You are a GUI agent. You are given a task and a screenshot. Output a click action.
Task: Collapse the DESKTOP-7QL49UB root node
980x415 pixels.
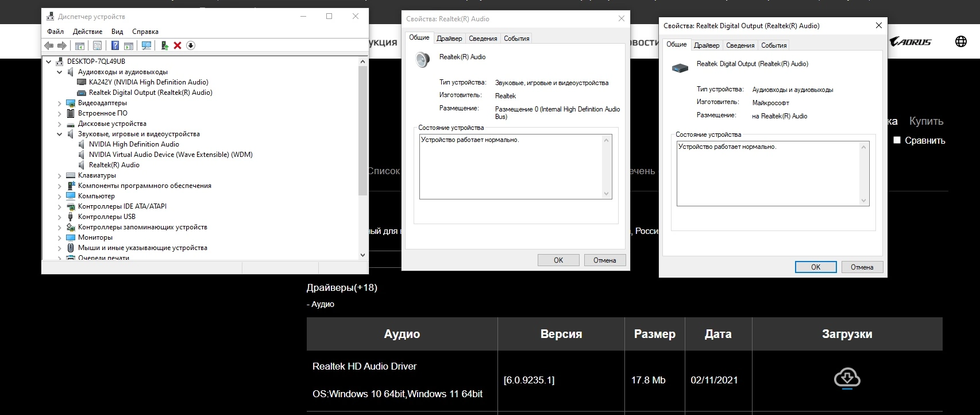(x=48, y=62)
